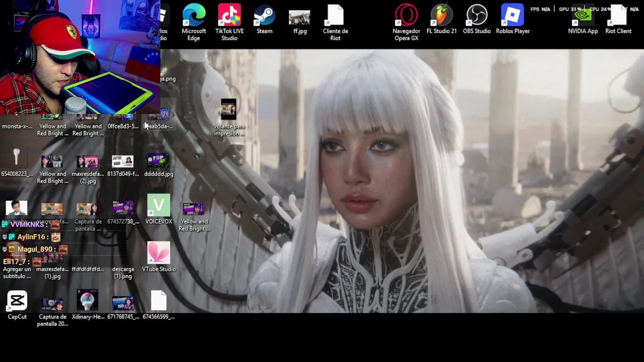Open the FL Studio 21 icon
This screenshot has height=362, width=644.
(x=441, y=19)
